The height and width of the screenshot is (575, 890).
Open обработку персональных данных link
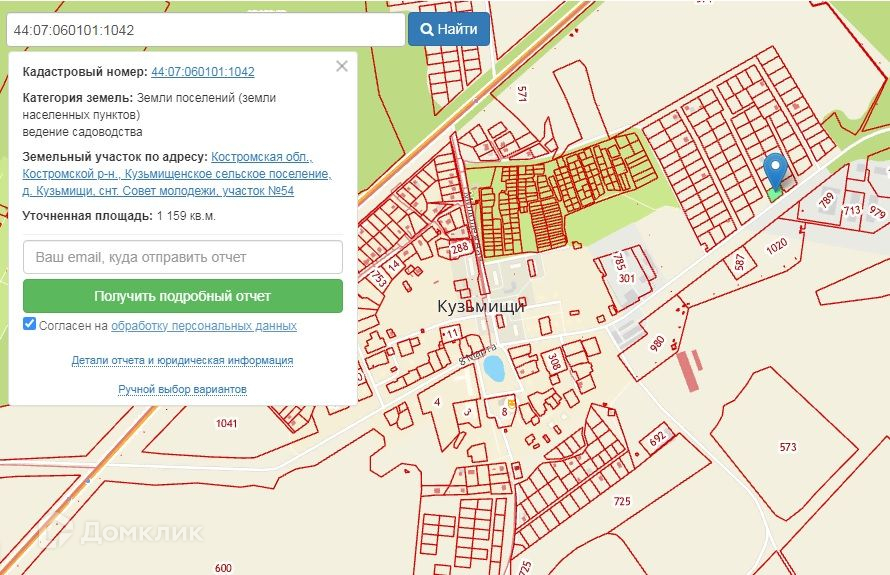[x=204, y=326]
